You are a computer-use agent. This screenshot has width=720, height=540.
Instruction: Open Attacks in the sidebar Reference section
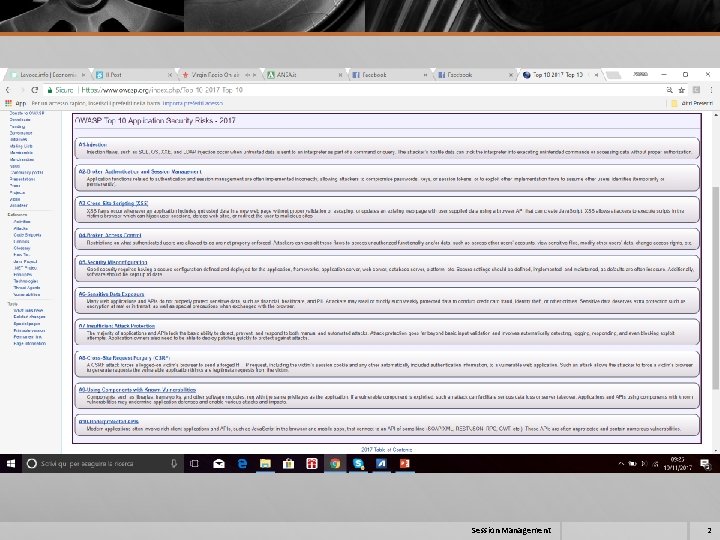21,228
